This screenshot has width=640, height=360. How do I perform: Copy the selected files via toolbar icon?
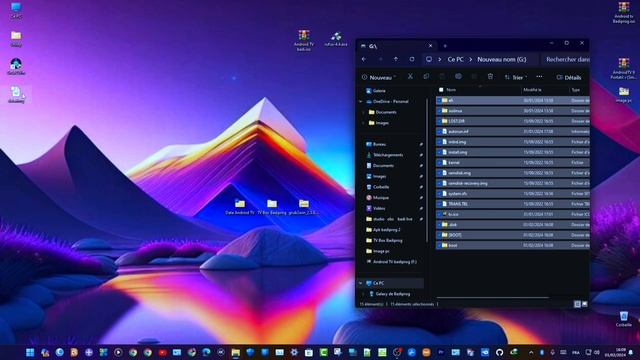point(426,77)
